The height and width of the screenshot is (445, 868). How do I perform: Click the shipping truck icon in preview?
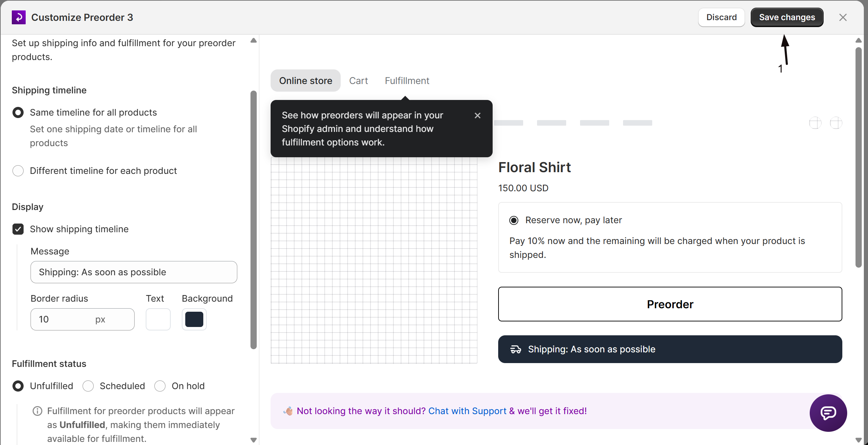pos(516,349)
